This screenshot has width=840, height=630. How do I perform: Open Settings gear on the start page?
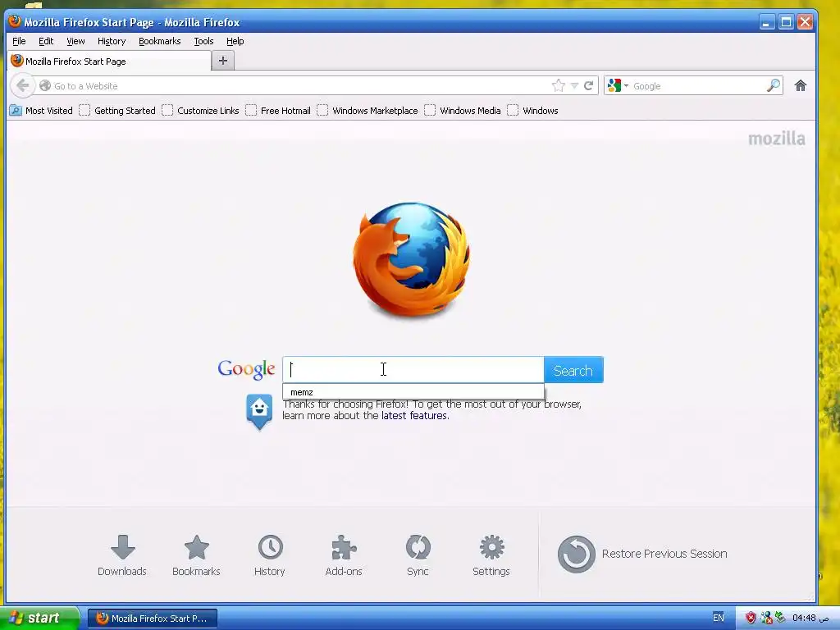pos(491,555)
